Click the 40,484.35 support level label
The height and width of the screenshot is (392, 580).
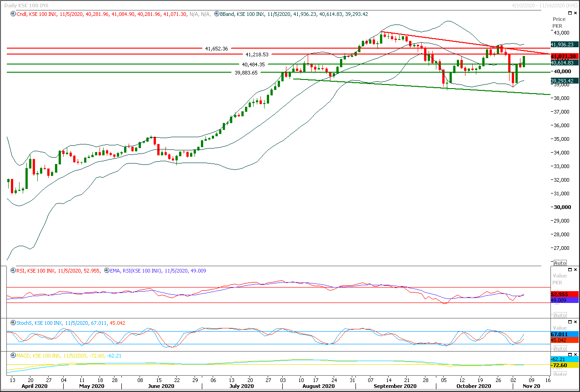tap(253, 65)
